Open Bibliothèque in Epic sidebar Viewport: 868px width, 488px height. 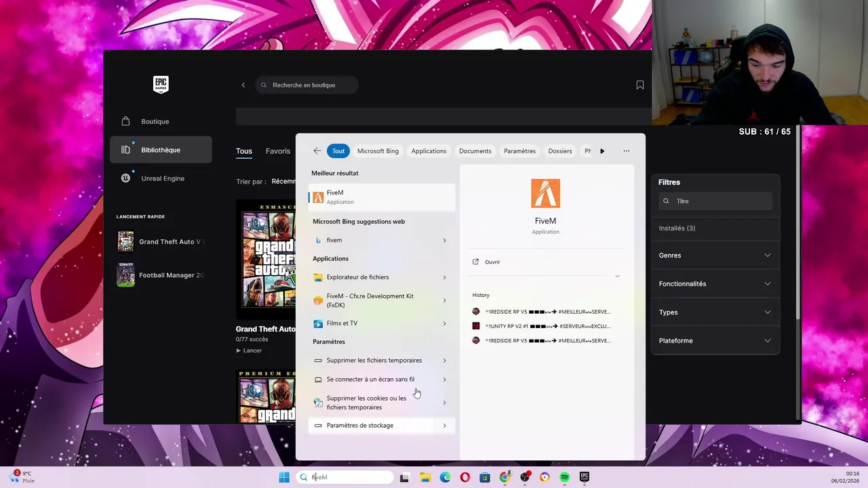[161, 150]
